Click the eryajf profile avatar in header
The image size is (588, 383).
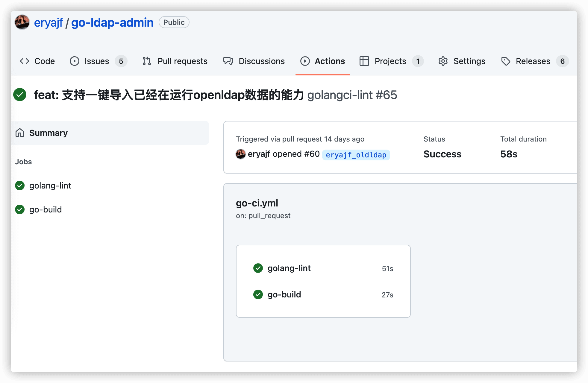click(22, 22)
